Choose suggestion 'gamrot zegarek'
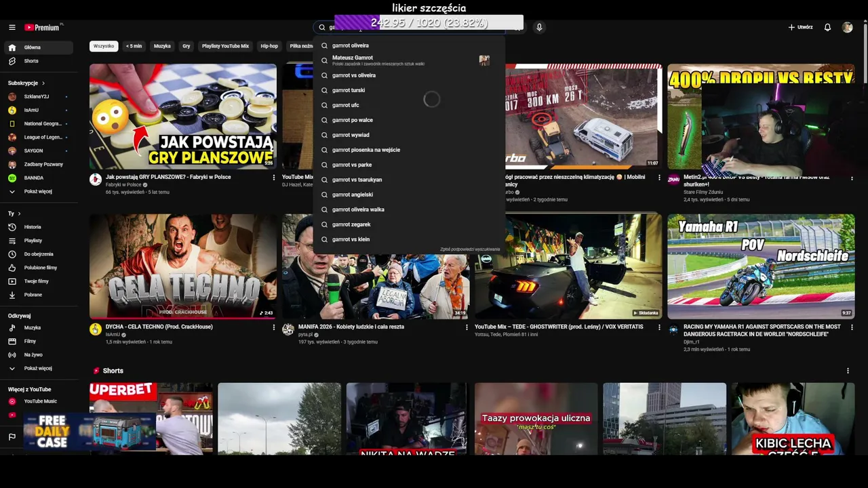 coord(410,224)
